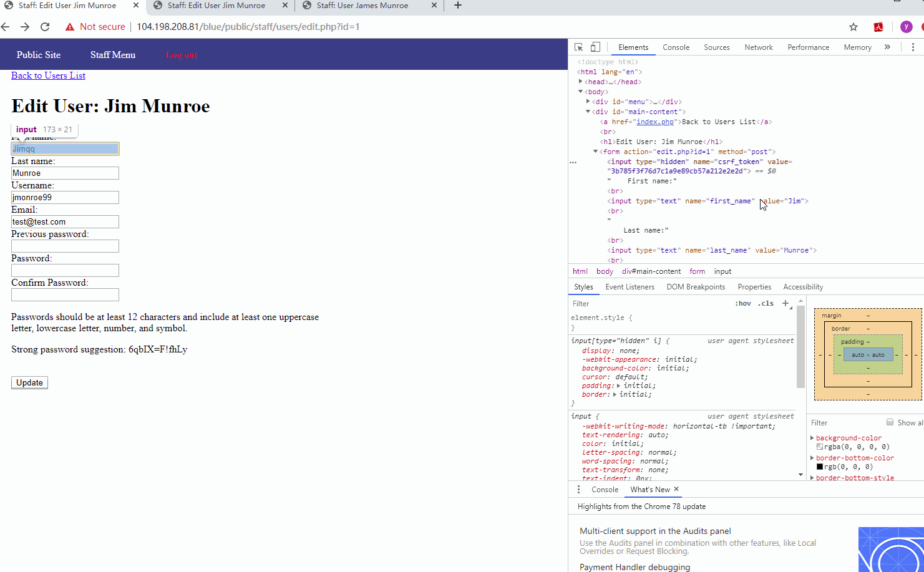
Task: Open the DevTools customize menu (three dots)
Action: tap(913, 47)
